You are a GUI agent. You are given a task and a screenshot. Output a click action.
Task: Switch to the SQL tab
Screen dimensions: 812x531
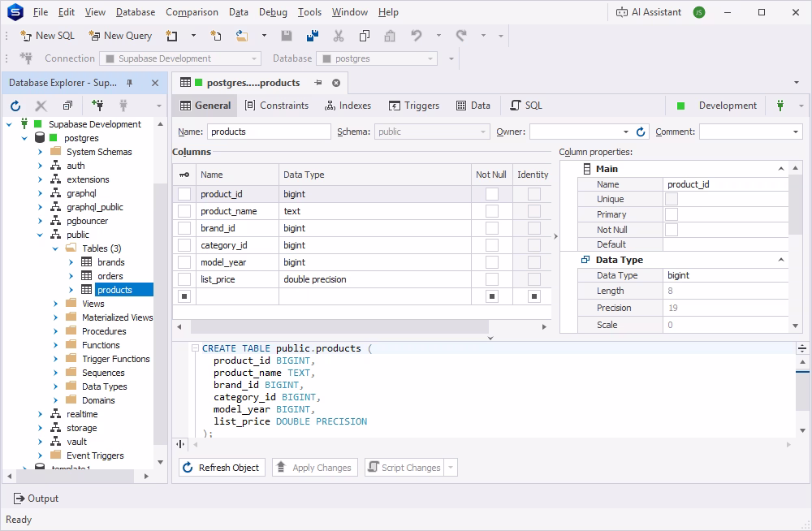point(527,106)
